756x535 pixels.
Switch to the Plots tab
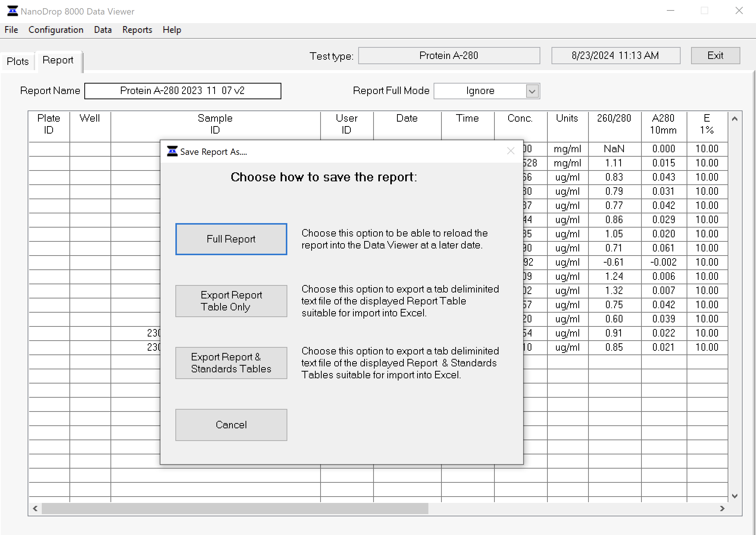[18, 62]
